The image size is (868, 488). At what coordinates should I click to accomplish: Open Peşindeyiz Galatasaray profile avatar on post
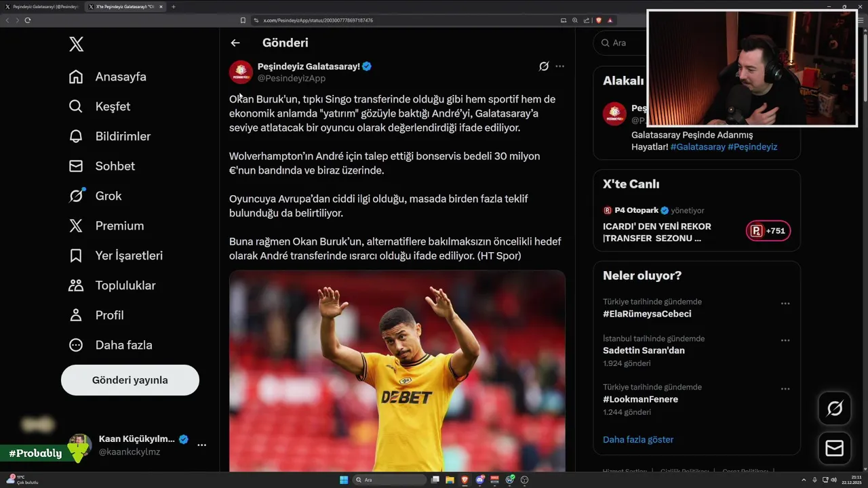(x=241, y=72)
